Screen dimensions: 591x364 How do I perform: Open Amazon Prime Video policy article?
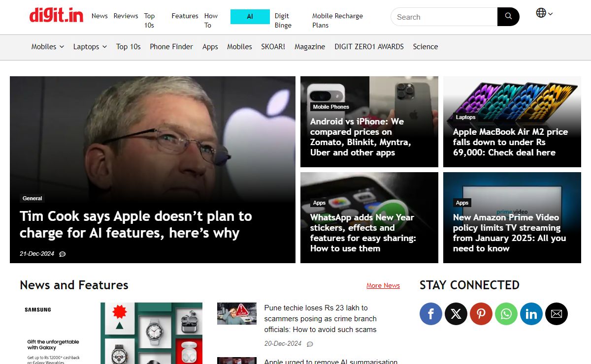coord(510,233)
